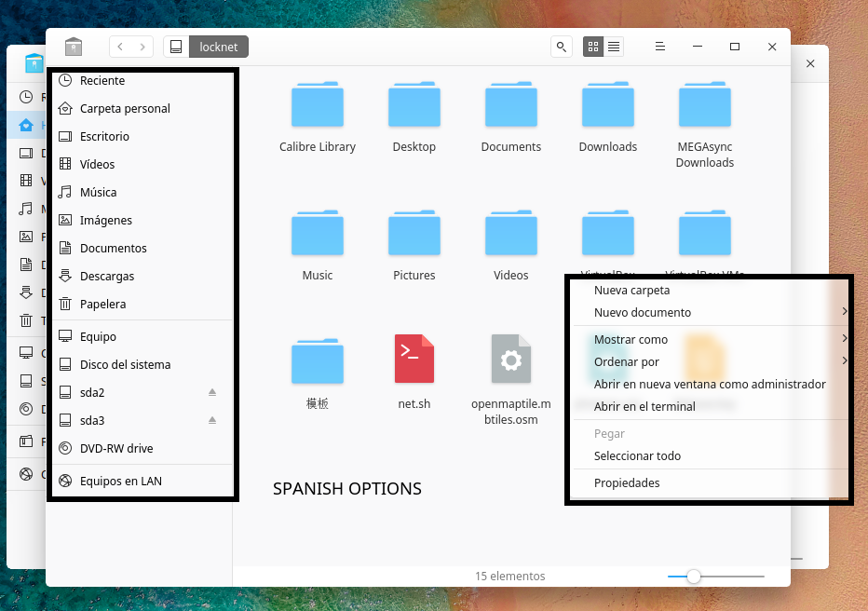The width and height of the screenshot is (868, 611).
Task: Click the Documentos page icon
Action: pos(65,248)
